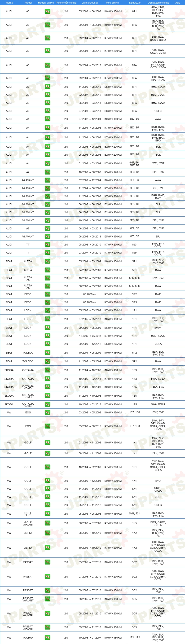Click the 'Pojemność silnika' column header

coord(66,3)
